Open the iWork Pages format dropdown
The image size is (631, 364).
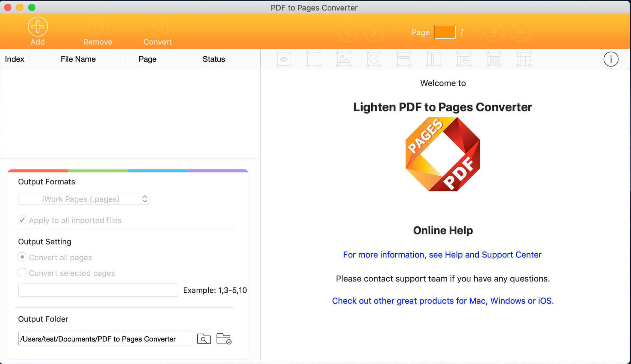click(84, 199)
